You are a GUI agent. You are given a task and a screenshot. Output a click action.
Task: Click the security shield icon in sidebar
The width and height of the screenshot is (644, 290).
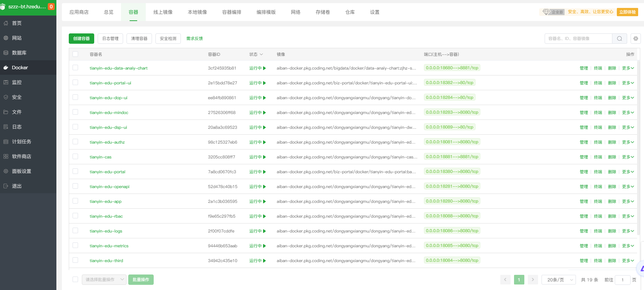tap(6, 97)
